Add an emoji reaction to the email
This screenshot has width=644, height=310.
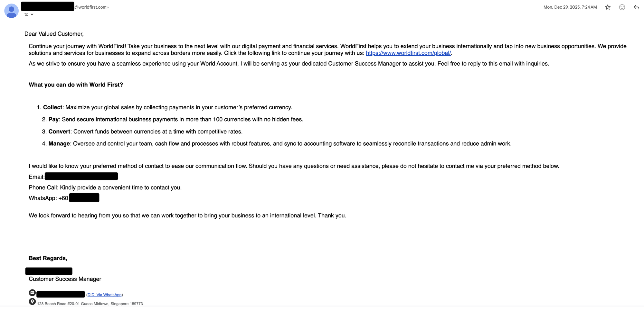[622, 7]
